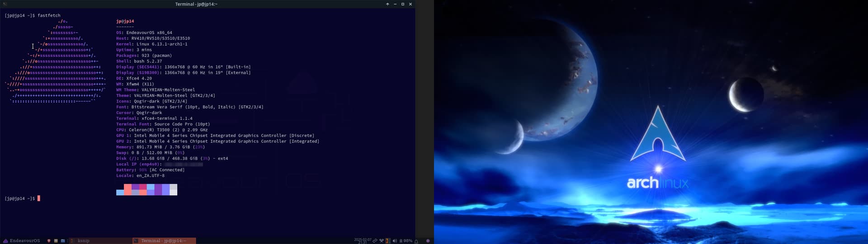The width and height of the screenshot is (868, 244).
Task: Open the yellow file manager launcher in panel
Action: [x=56, y=241]
